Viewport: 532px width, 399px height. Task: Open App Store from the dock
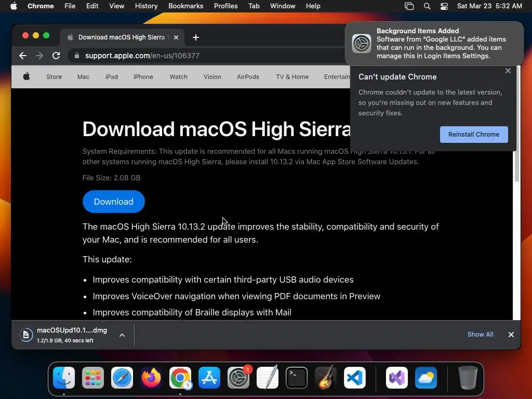[209, 378]
